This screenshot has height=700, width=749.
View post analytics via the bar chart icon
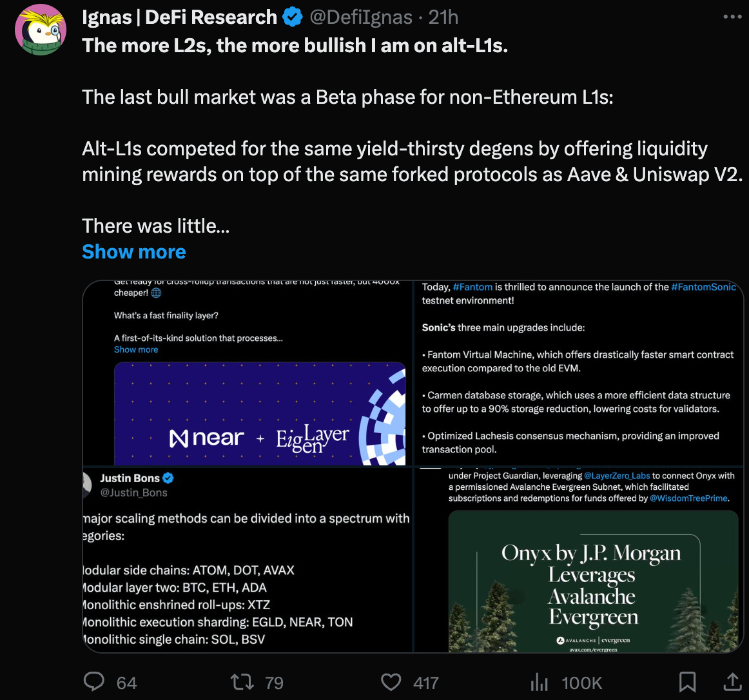point(539,681)
